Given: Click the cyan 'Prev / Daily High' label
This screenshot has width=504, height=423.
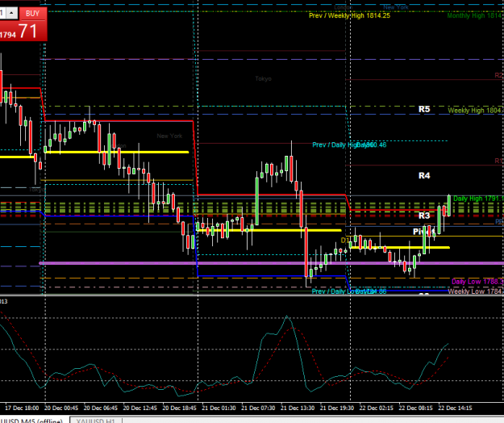Looking at the screenshot, I should click(x=349, y=145).
